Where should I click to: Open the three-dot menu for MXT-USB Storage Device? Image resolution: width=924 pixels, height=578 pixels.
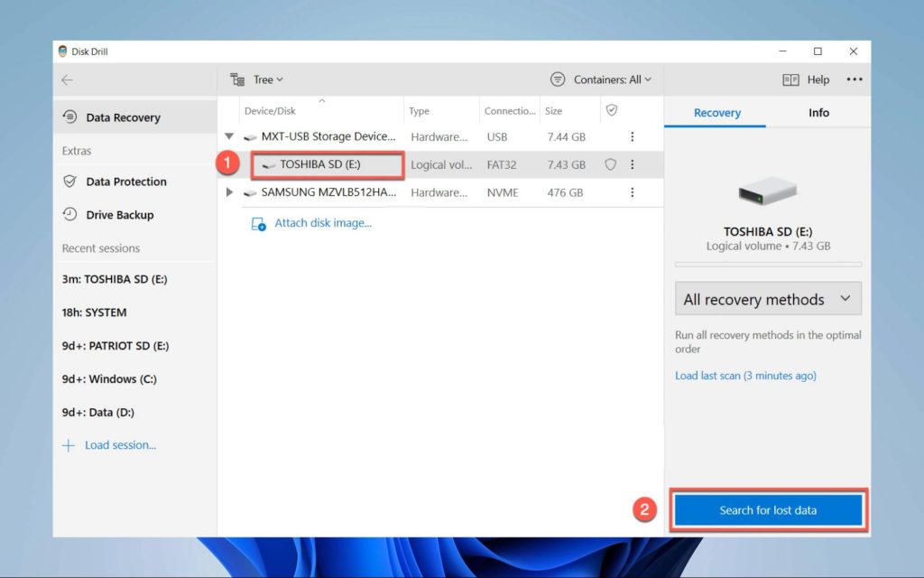[633, 136]
